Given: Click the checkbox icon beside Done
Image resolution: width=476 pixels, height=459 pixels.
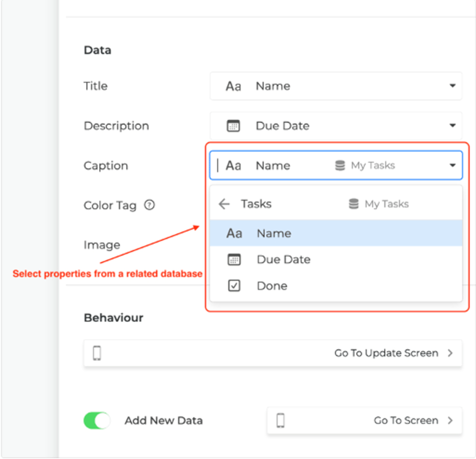Looking at the screenshot, I should point(234,286).
